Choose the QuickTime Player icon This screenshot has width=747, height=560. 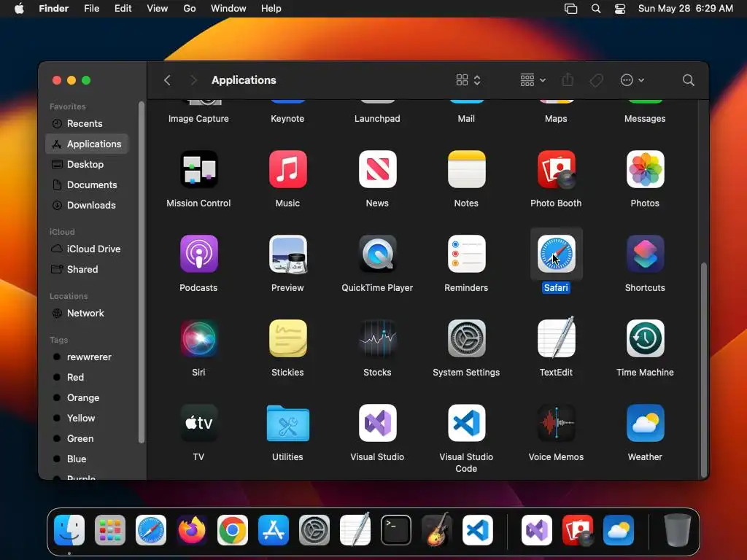tap(377, 254)
